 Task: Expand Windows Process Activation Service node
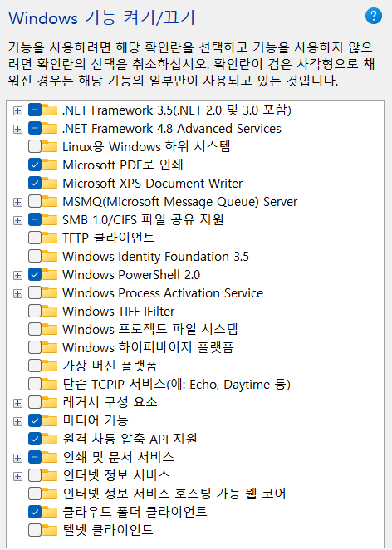17,293
